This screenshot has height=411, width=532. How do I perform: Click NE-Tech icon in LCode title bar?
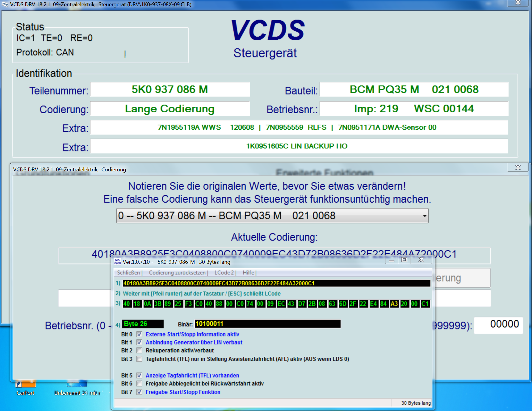[118, 262]
